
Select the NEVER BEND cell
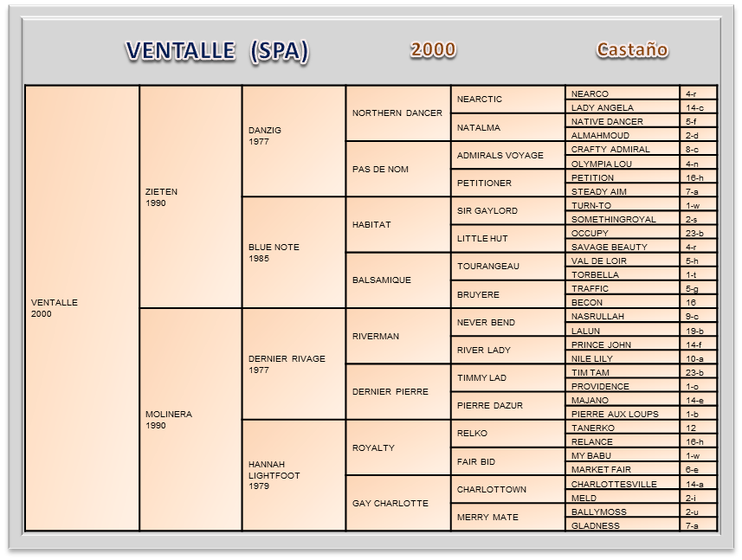pyautogui.click(x=507, y=322)
